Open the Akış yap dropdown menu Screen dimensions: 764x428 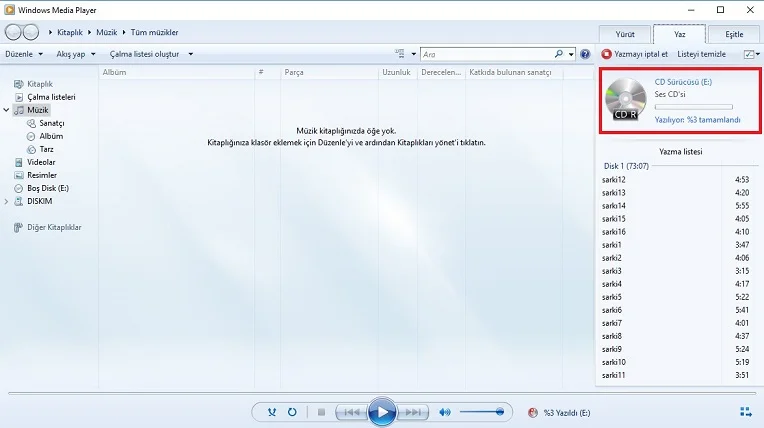tap(76, 54)
